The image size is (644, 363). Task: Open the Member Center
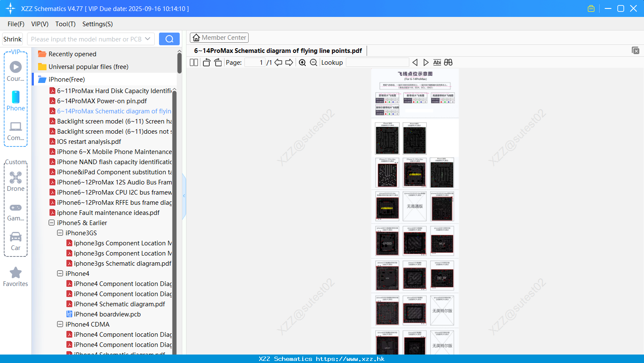(219, 38)
